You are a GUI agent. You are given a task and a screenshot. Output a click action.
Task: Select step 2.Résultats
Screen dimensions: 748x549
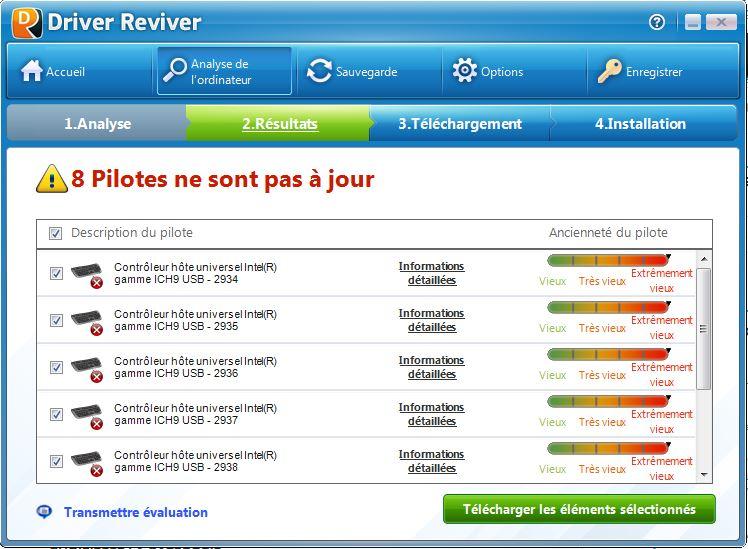[279, 124]
